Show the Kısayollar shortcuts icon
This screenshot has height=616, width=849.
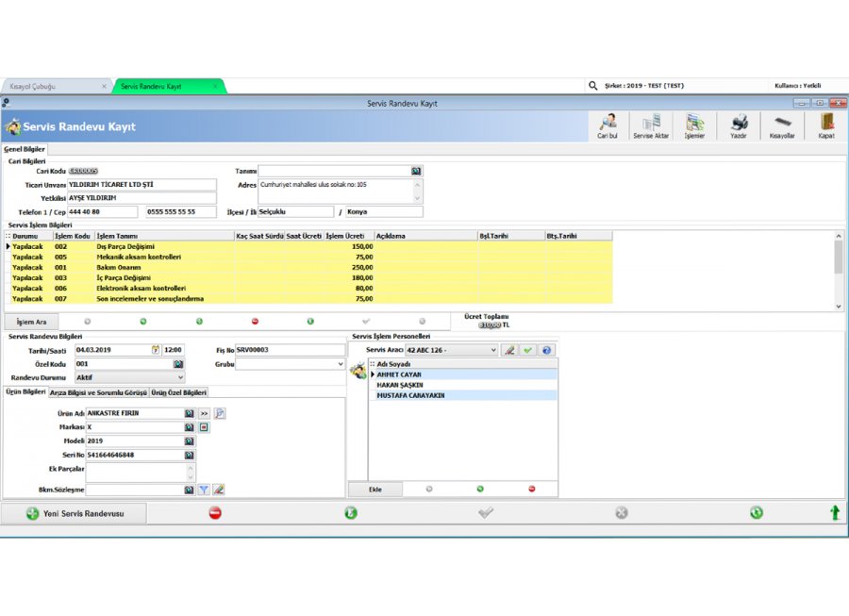point(782,126)
